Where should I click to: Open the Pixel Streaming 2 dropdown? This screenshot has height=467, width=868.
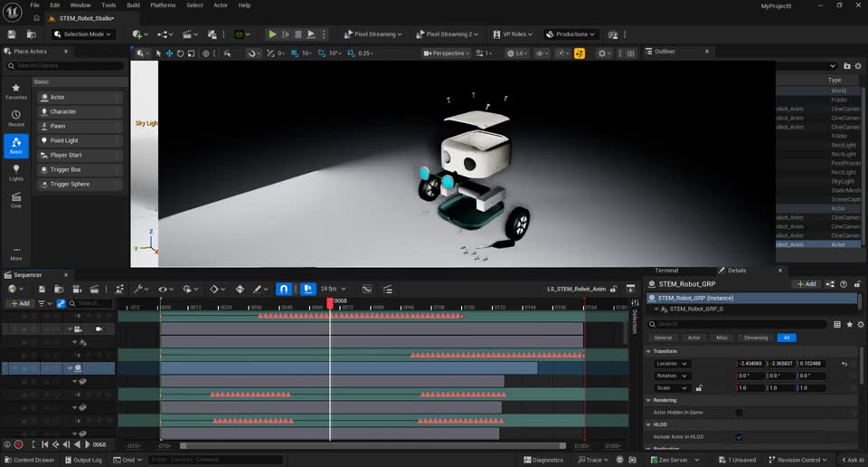(447, 34)
